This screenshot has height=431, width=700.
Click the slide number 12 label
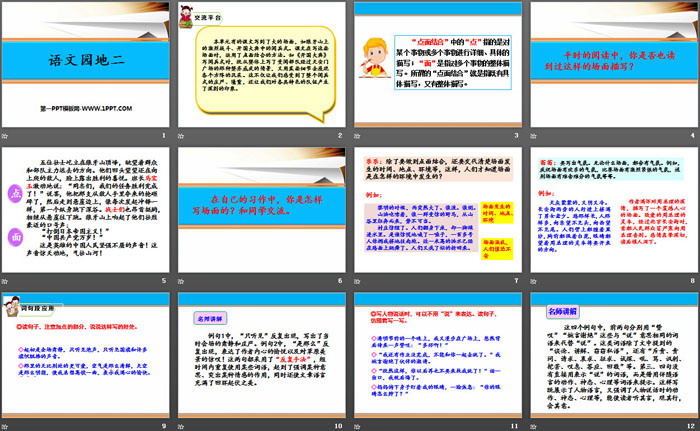coord(691,426)
